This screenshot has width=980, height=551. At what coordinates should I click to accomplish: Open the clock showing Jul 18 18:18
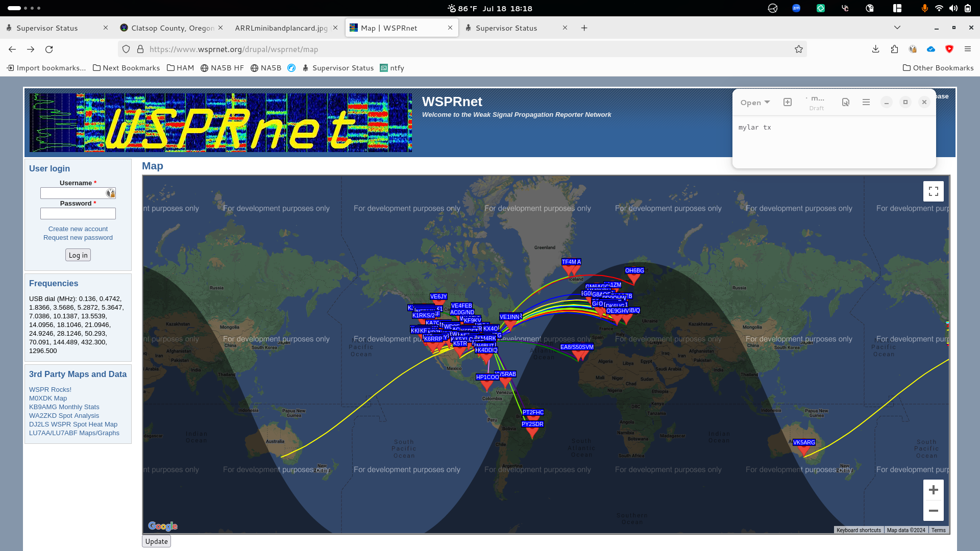(x=507, y=9)
